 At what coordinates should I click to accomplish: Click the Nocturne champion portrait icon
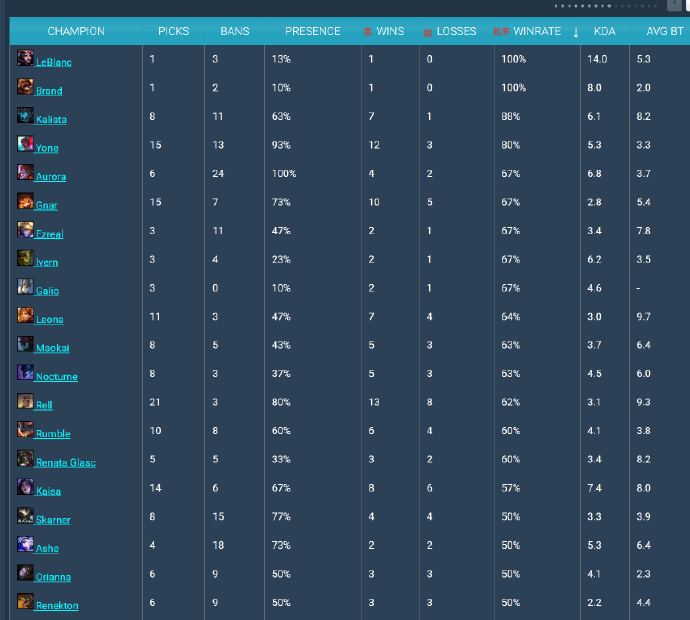click(25, 374)
